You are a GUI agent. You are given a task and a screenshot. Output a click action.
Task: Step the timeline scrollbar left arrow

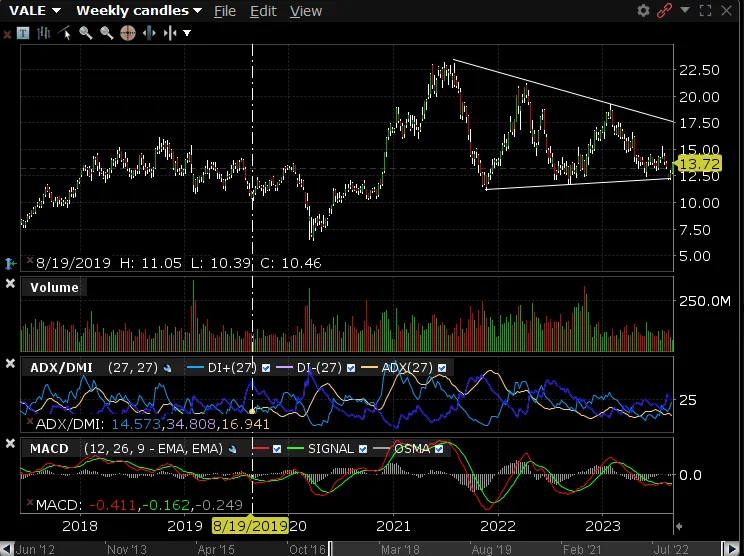click(7, 549)
